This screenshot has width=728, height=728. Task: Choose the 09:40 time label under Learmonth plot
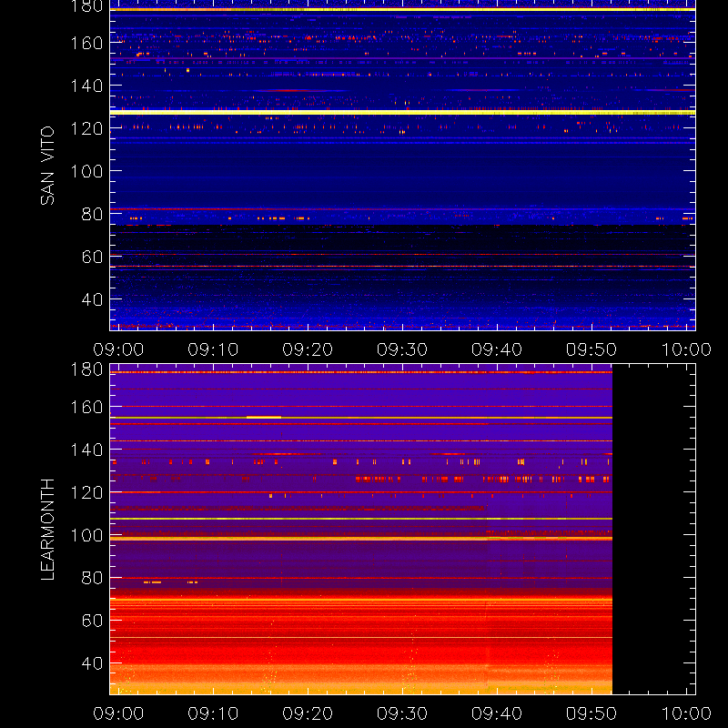pos(497,713)
